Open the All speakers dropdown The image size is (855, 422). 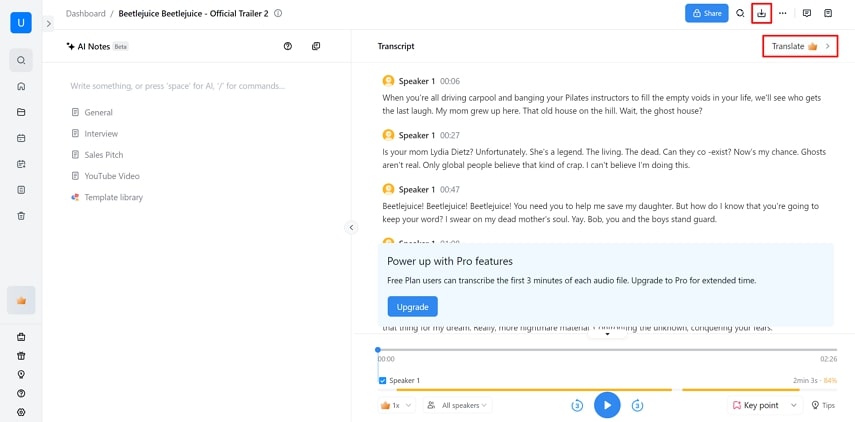pos(458,405)
